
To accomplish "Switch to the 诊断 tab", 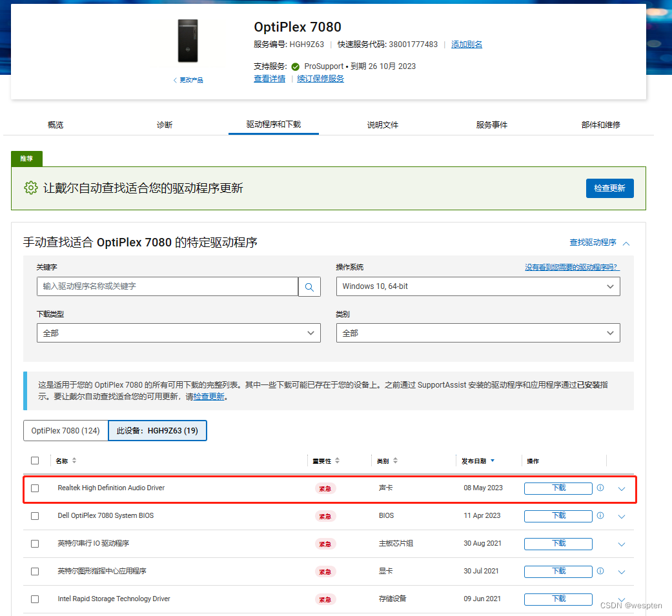I will tap(165, 124).
